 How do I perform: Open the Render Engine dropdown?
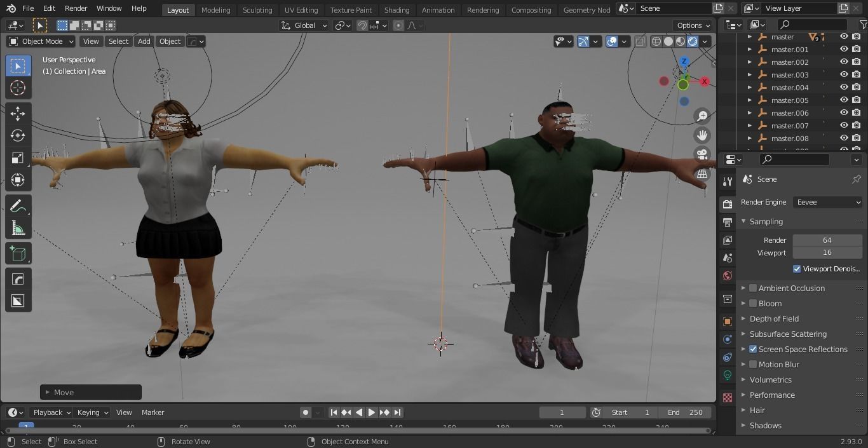[x=828, y=202]
